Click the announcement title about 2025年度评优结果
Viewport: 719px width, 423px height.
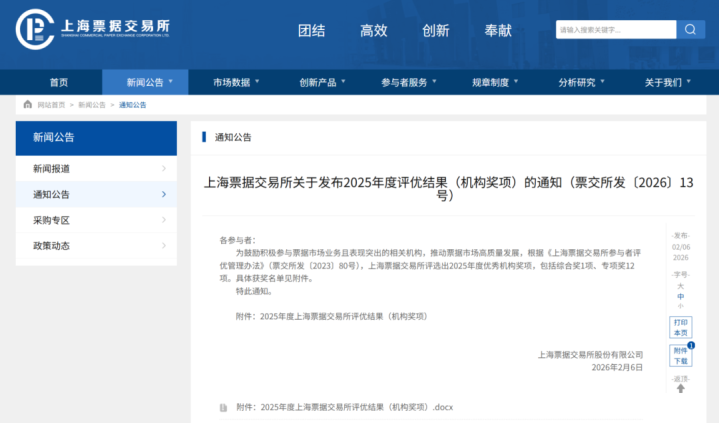pyautogui.click(x=448, y=189)
